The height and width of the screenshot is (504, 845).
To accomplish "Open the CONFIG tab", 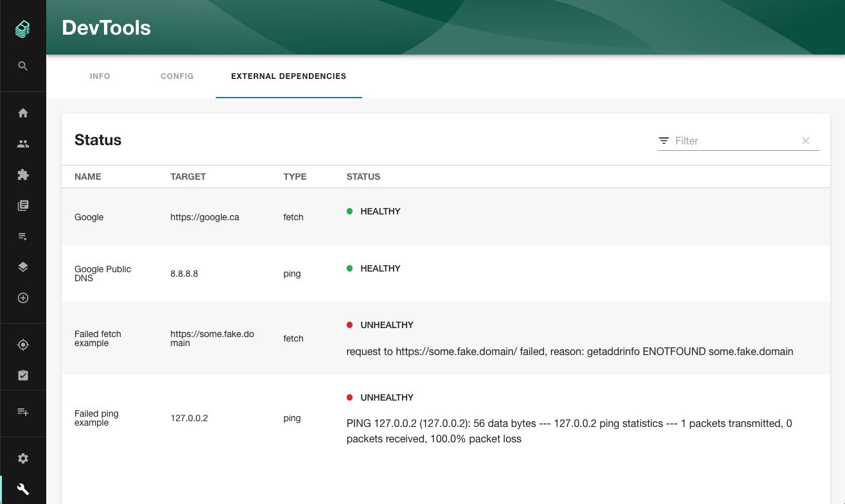I will pyautogui.click(x=177, y=76).
